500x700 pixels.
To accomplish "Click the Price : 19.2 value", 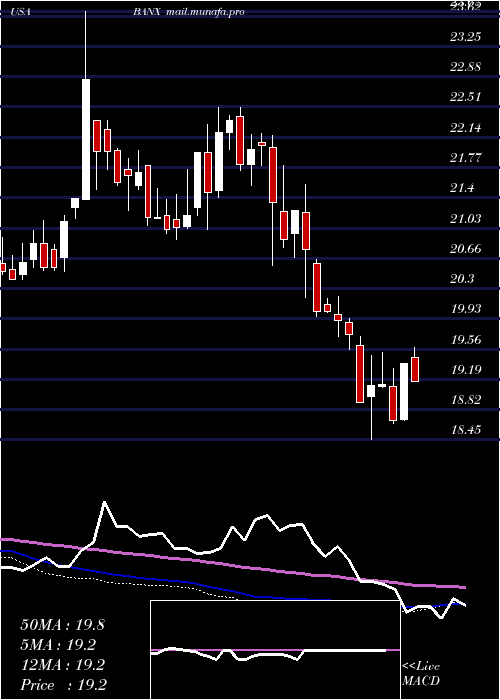I will 63,685.
